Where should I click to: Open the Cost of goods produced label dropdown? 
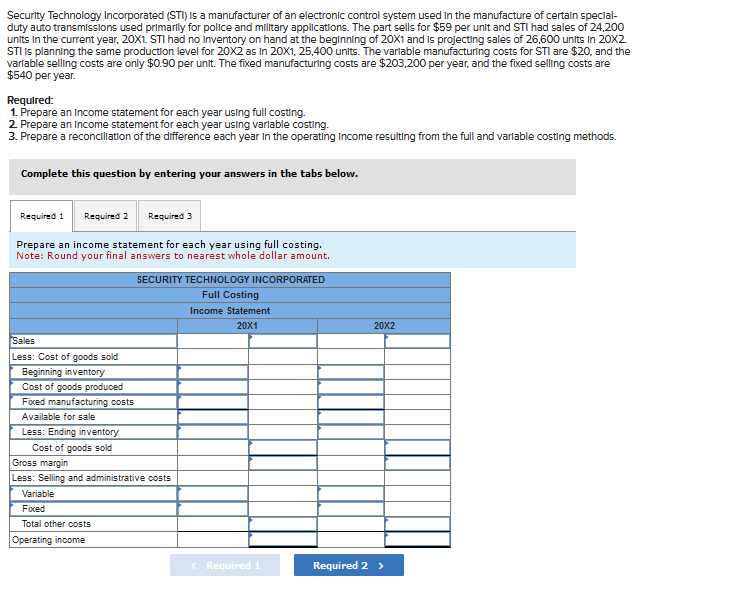(93, 387)
